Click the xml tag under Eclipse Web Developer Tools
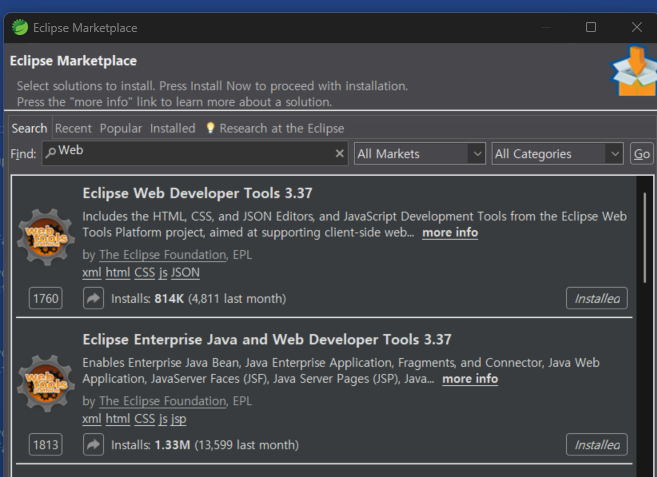Image resolution: width=657 pixels, height=477 pixels. [x=92, y=273]
